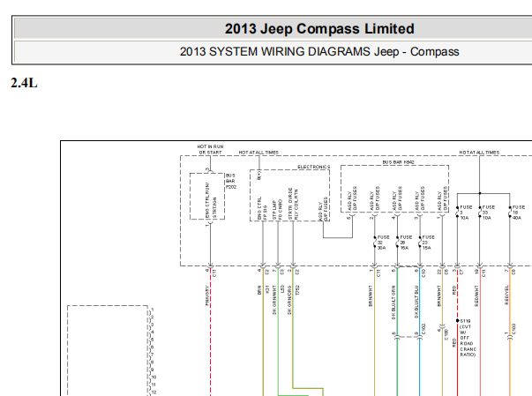Click the "C100" connector label
Screen dimensions: 532x396
point(446,334)
